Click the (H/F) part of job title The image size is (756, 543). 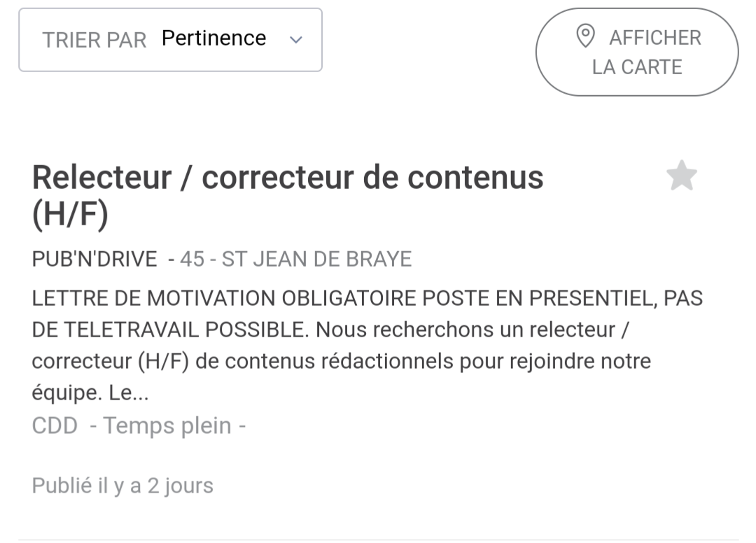point(70,214)
